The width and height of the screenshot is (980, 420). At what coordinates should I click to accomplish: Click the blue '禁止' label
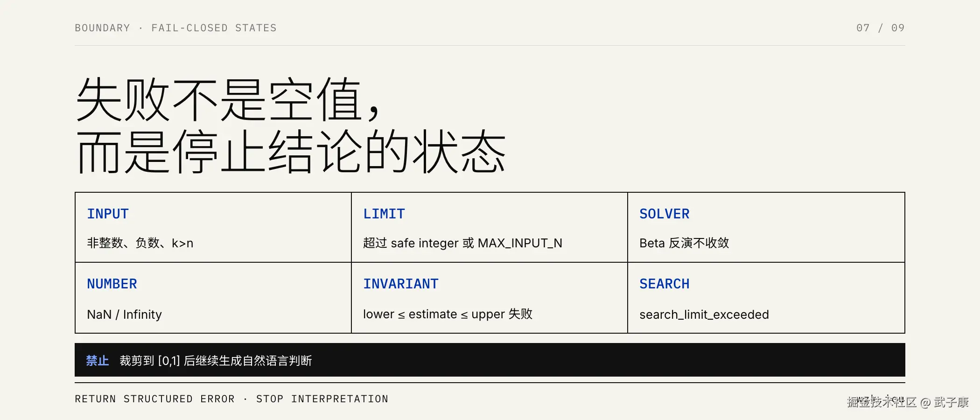(x=98, y=360)
